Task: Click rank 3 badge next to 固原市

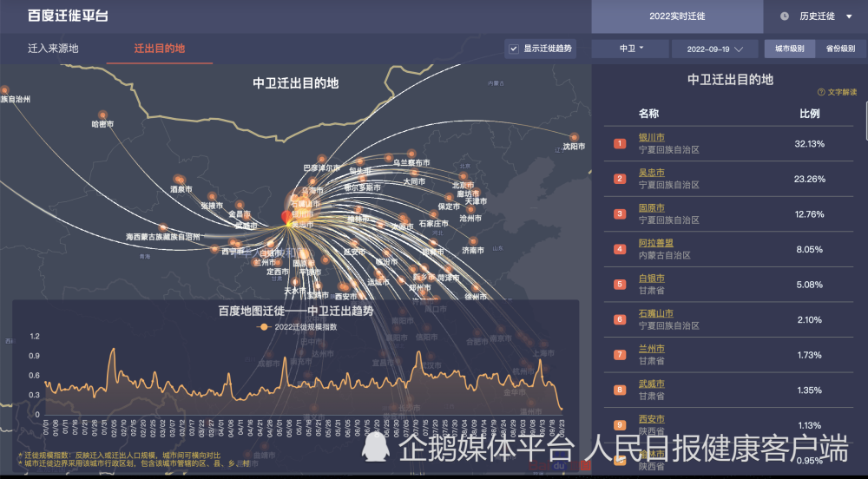Action: (620, 214)
